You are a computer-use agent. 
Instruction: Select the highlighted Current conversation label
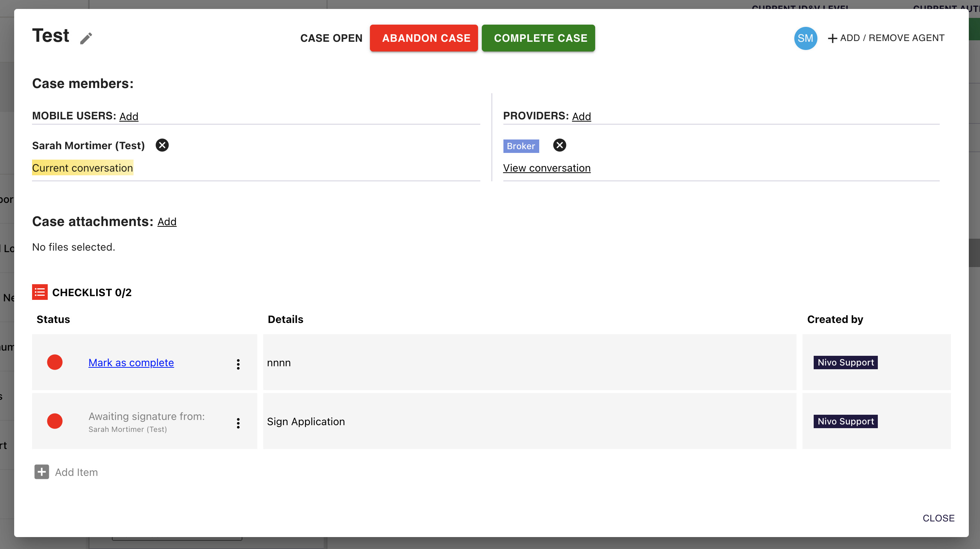pos(82,168)
